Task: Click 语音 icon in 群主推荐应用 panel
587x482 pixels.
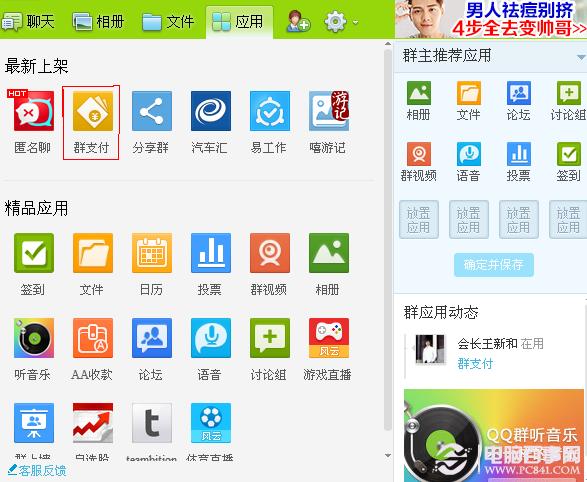Action: (x=469, y=154)
